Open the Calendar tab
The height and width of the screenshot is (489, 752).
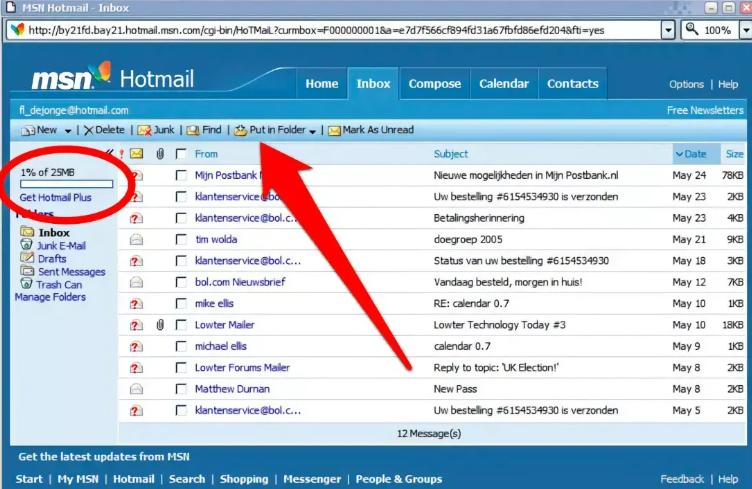[x=504, y=83]
